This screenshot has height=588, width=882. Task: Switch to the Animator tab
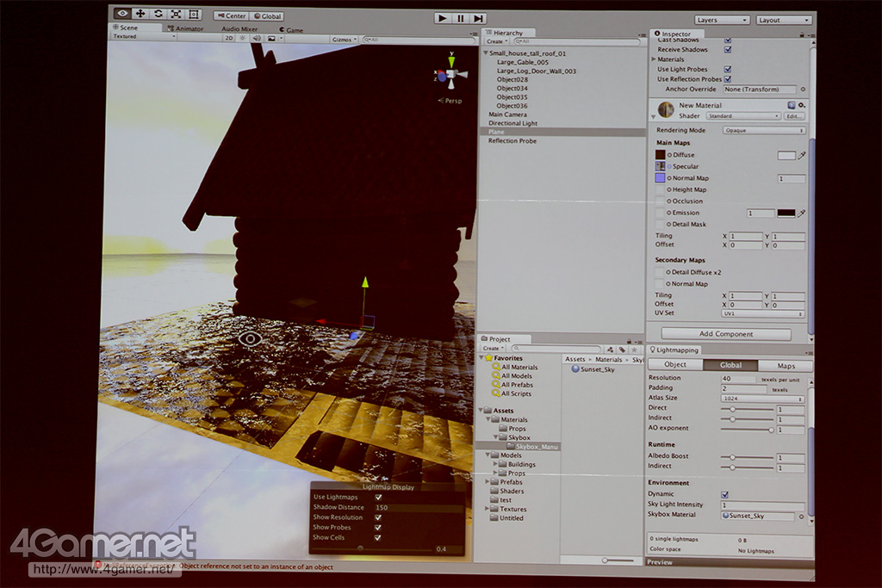[185, 28]
